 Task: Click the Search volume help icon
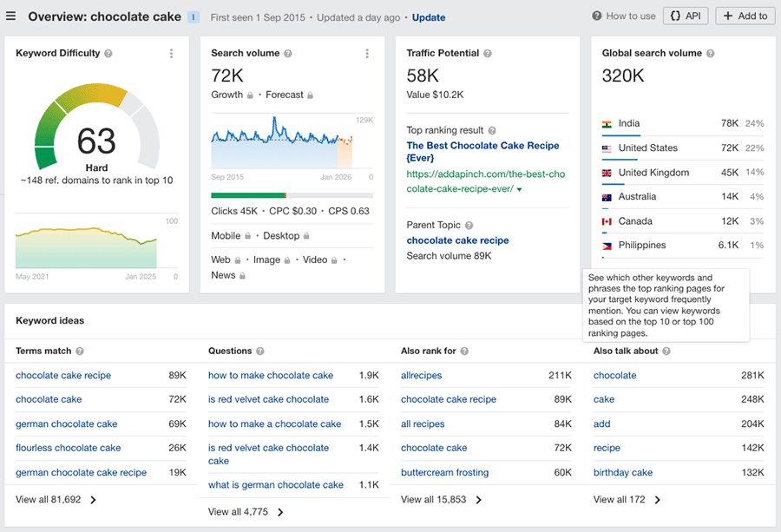pos(288,53)
